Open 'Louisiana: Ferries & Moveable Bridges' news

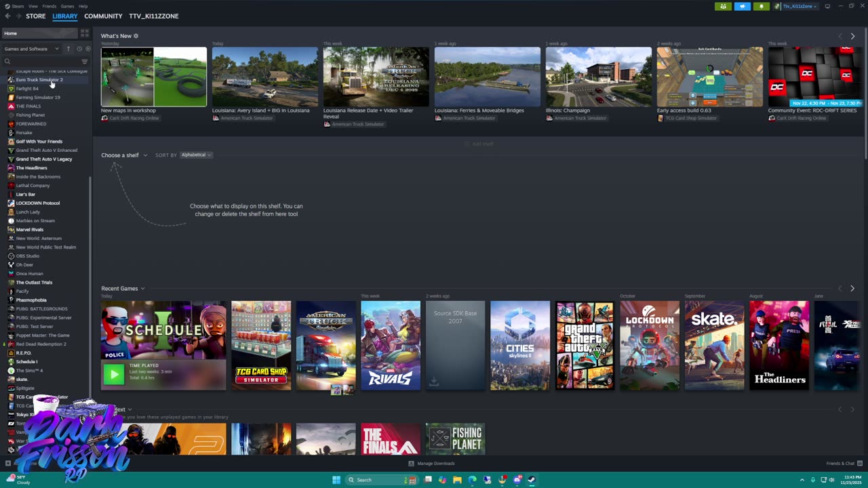488,77
